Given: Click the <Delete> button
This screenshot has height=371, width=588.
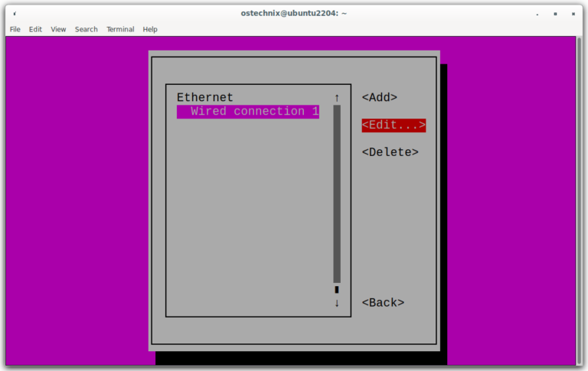Looking at the screenshot, I should [390, 152].
